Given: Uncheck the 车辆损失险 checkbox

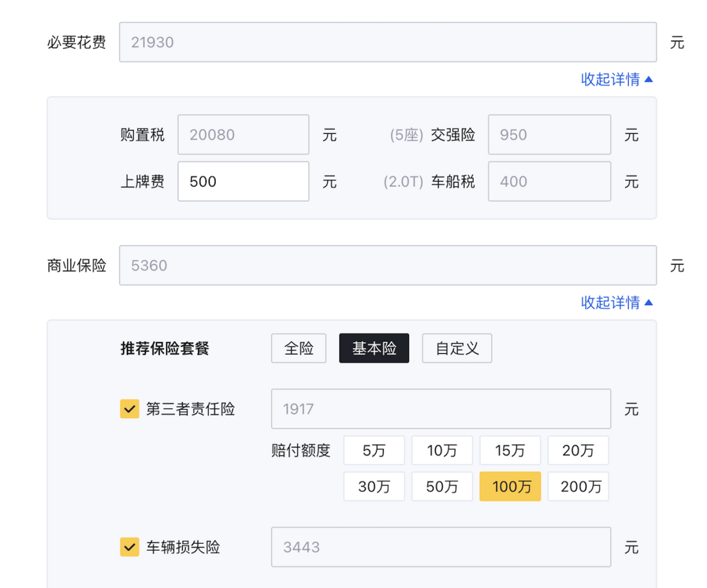Looking at the screenshot, I should (130, 547).
